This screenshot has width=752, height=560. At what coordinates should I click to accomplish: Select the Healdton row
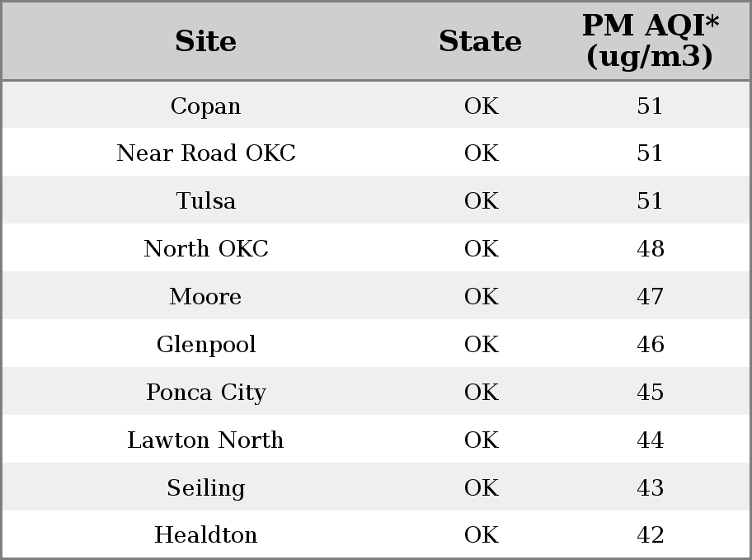376,534
